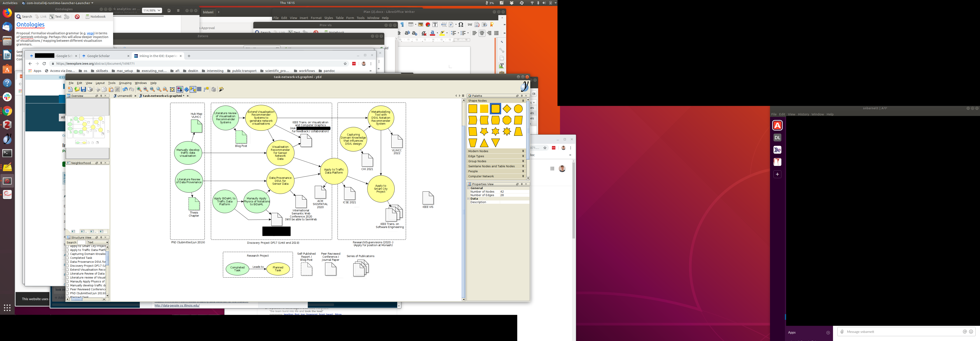Image resolution: width=980 pixels, height=341 pixels.
Task: Switch to the unnamed0 document tab
Action: (x=124, y=96)
